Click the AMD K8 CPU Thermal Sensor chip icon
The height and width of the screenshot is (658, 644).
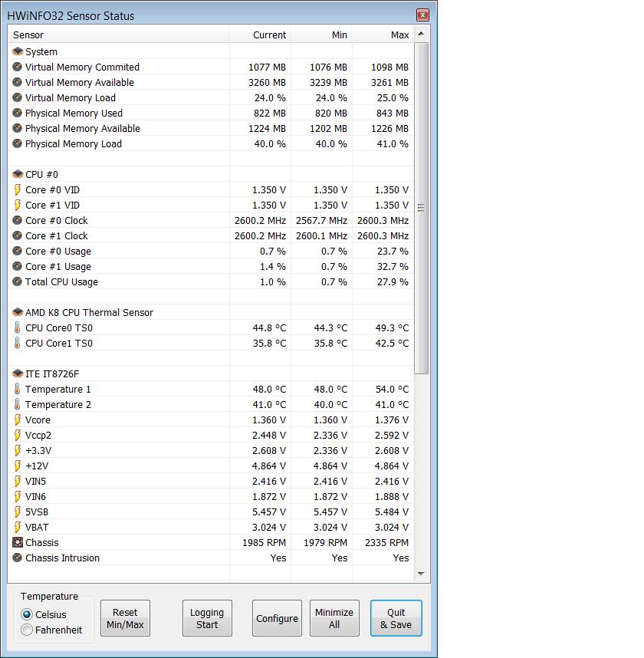pos(17,312)
